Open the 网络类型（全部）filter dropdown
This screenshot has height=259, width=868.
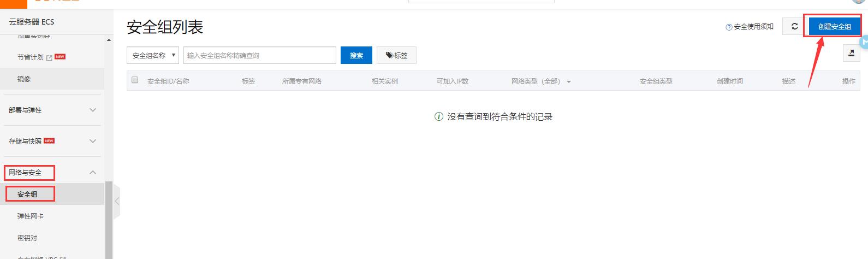(x=541, y=81)
